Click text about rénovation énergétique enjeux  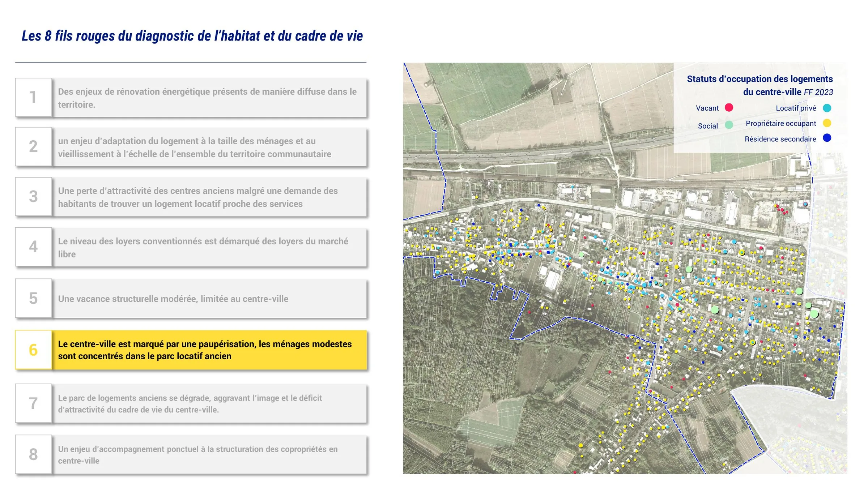click(207, 98)
